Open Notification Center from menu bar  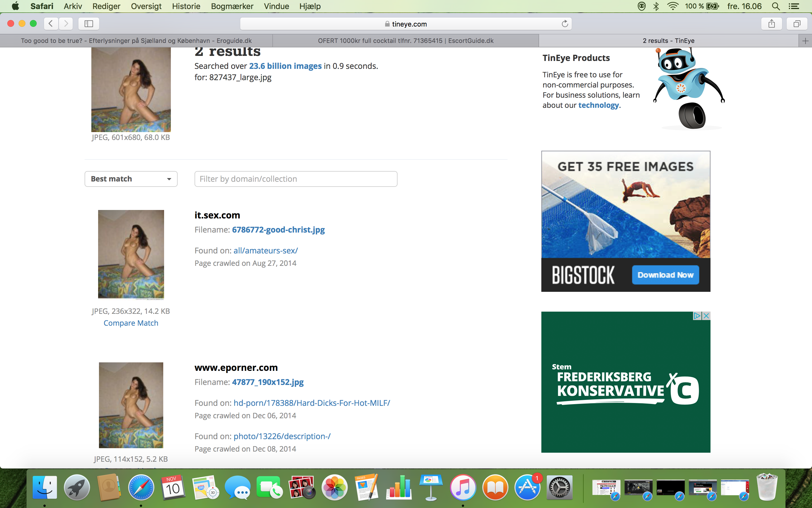point(794,6)
